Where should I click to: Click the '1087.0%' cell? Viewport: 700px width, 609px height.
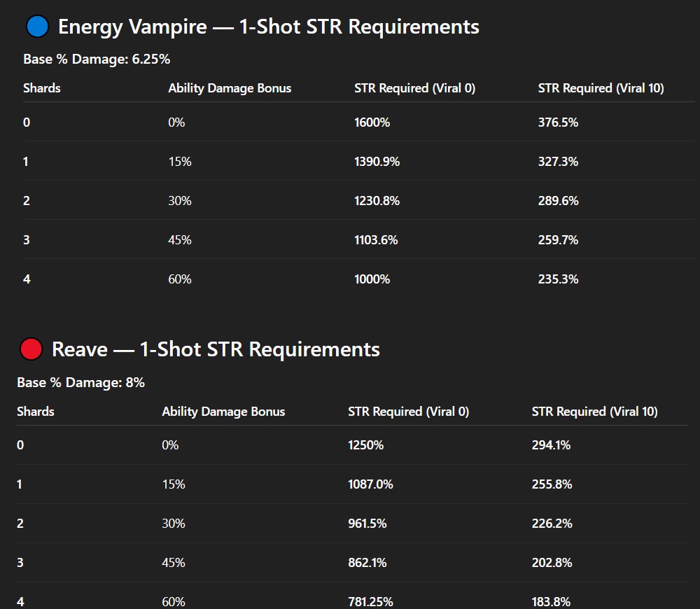370,484
